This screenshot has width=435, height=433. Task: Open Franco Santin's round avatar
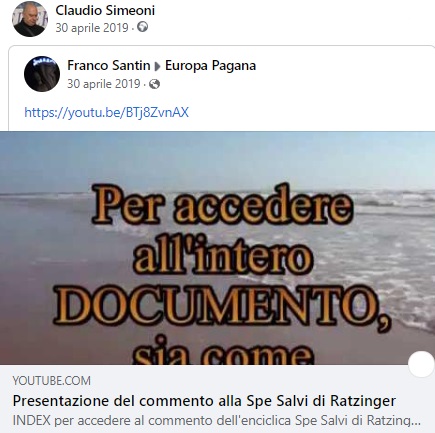[x=42, y=74]
